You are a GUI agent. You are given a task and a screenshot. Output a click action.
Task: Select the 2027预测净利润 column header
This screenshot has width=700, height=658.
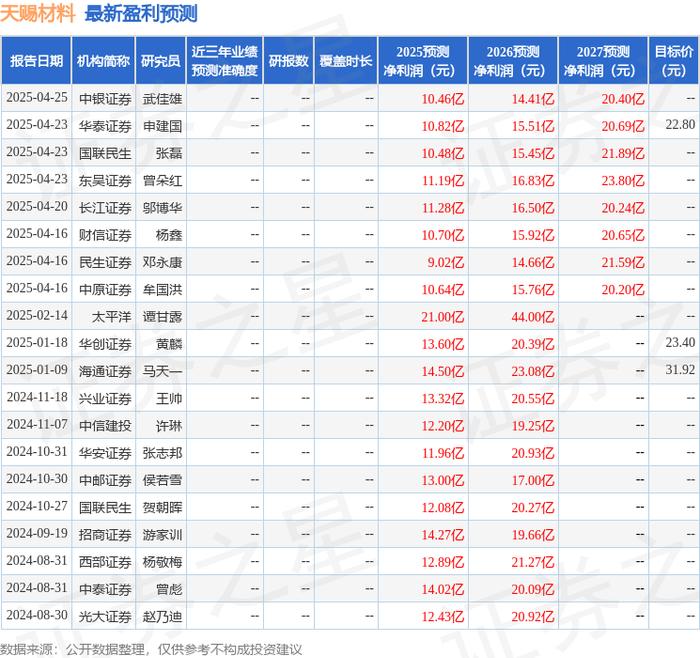pos(603,61)
